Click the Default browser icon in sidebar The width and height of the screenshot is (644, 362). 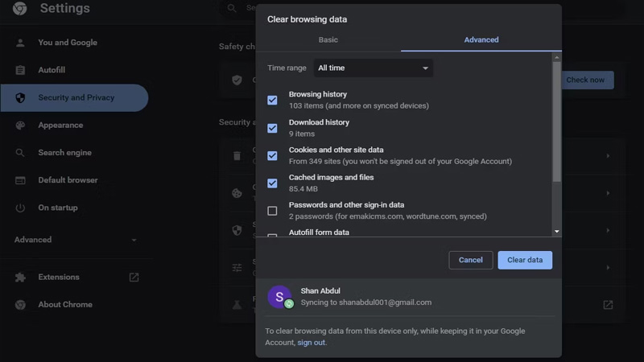21,180
